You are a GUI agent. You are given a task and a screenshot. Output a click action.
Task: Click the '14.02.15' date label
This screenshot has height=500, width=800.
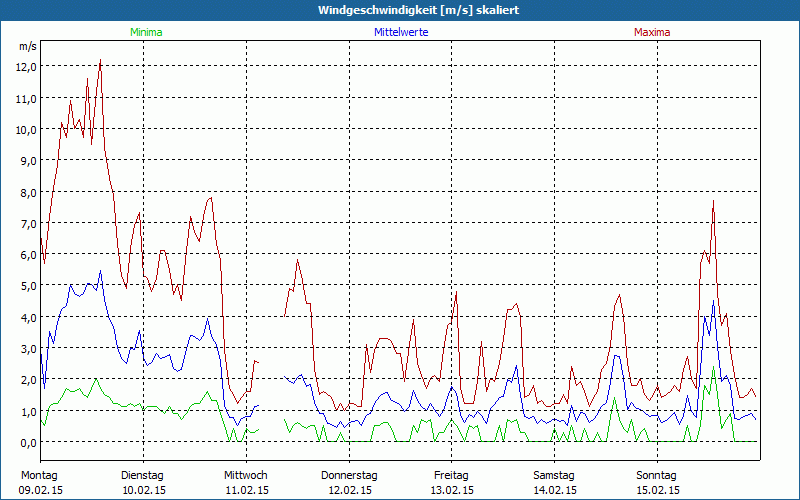[555, 490]
